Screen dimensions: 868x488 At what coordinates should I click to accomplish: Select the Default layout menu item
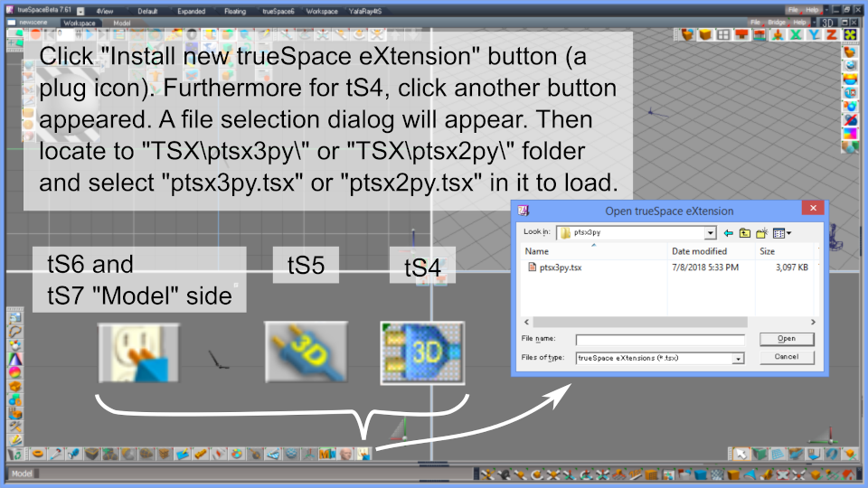click(147, 11)
